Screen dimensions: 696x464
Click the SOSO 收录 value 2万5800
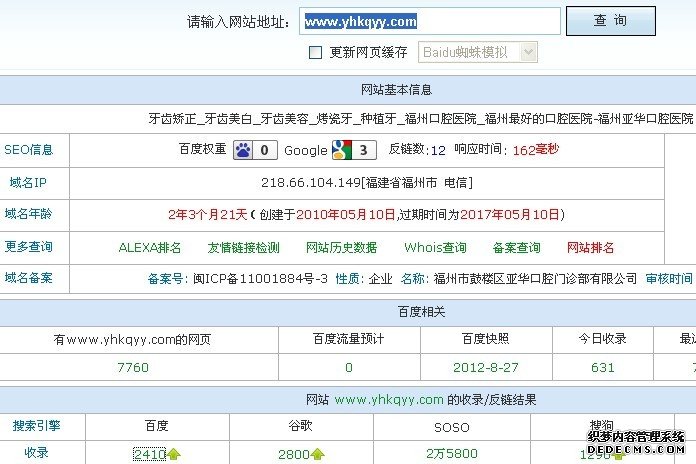tap(451, 453)
